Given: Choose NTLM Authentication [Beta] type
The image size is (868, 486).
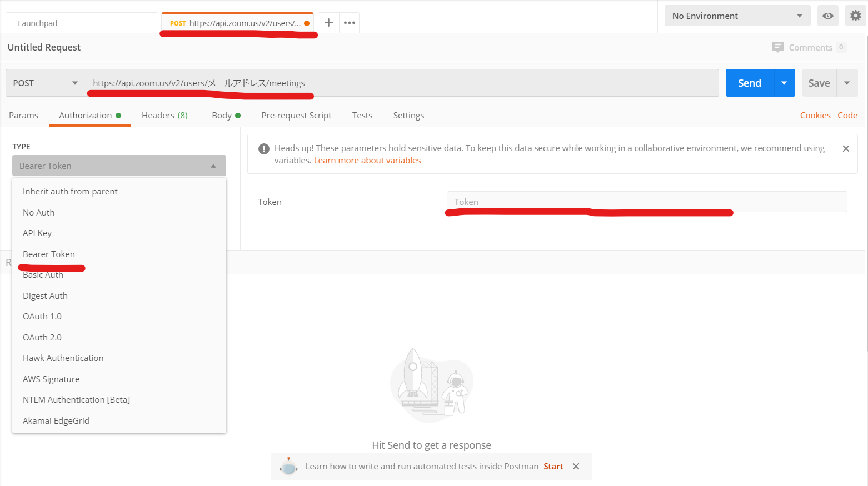Looking at the screenshot, I should 119,399.
